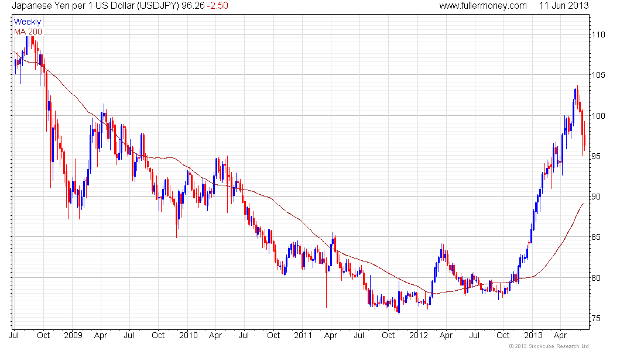Viewport: 644px width, 351px height.
Task: Click the 80 value on the price axis
Action: pos(596,278)
